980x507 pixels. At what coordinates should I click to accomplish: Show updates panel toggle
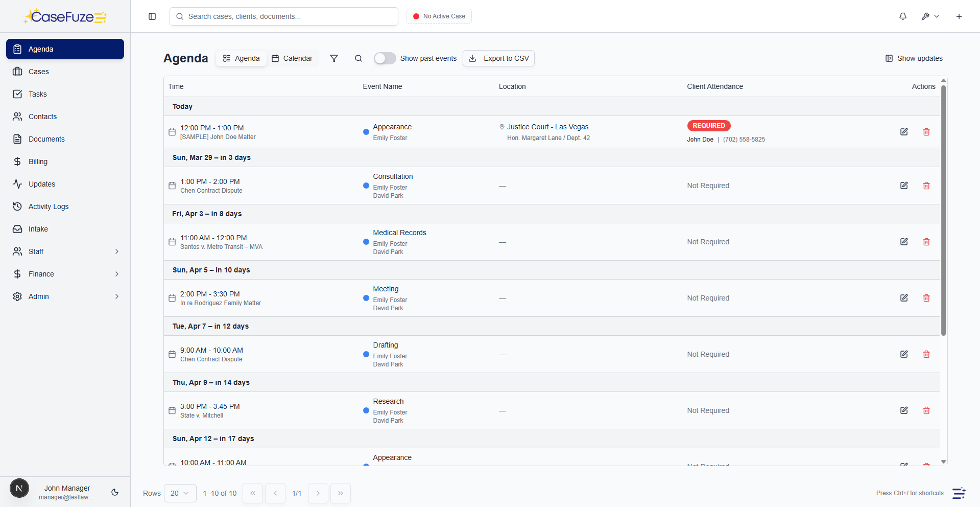click(x=914, y=58)
